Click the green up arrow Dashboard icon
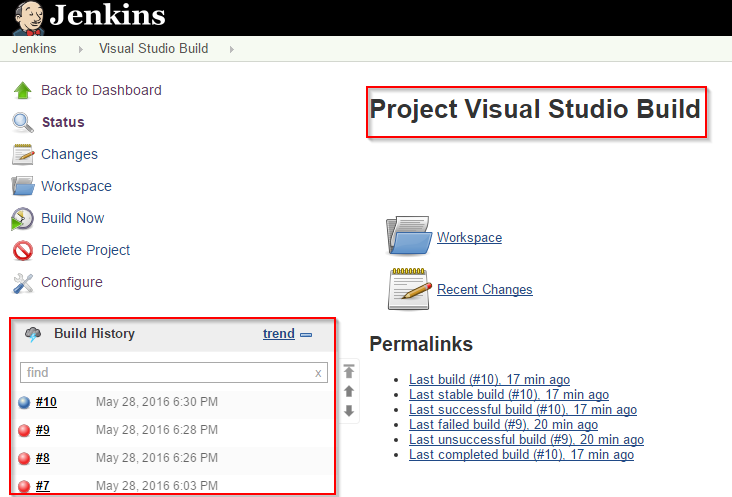 pos(22,90)
